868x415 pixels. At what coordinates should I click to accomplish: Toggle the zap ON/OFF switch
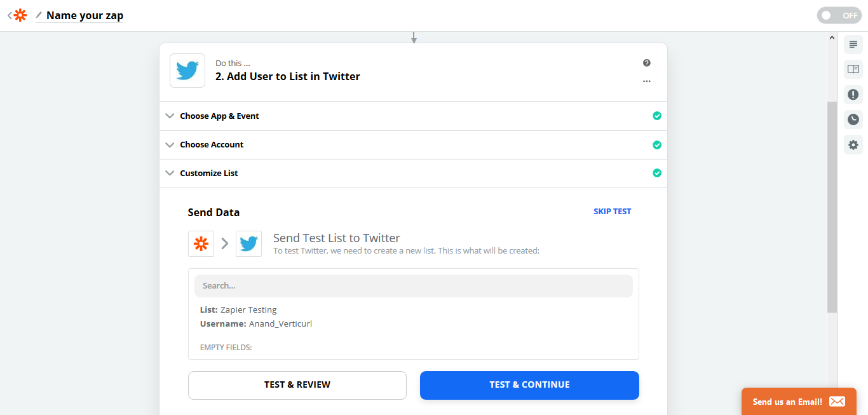pyautogui.click(x=839, y=15)
